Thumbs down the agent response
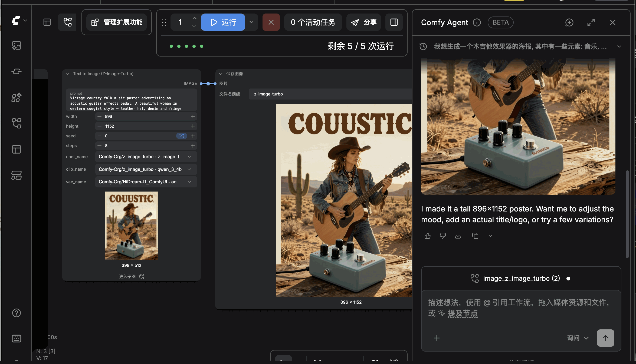The width and height of the screenshot is (636, 364). [443, 236]
